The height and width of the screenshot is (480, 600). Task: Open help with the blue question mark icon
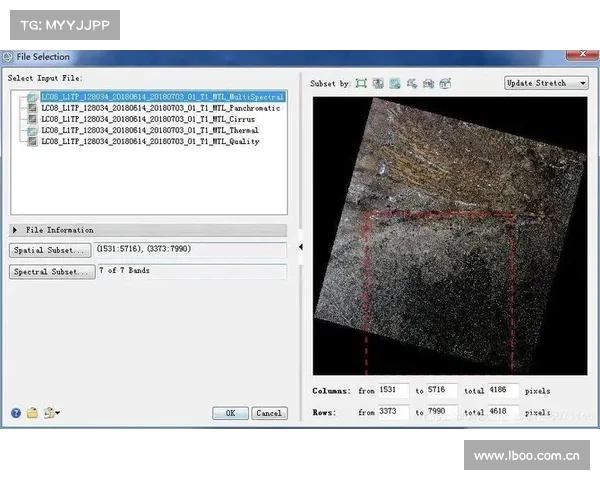16,413
